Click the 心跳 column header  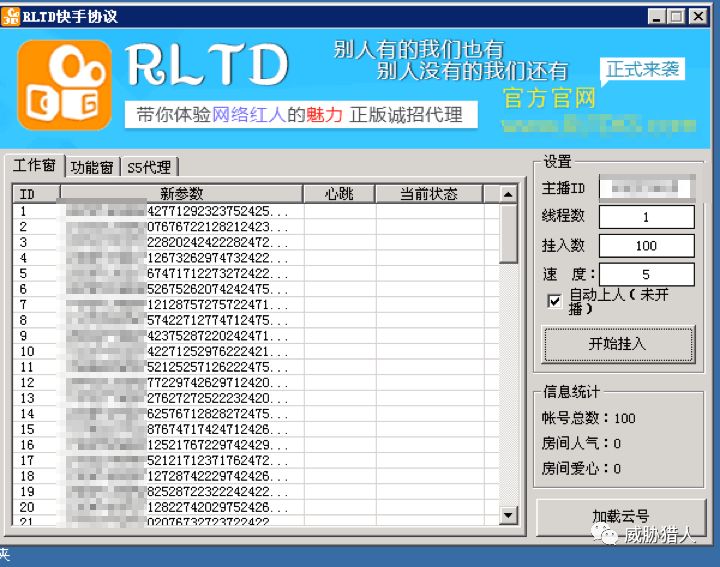pyautogui.click(x=339, y=194)
